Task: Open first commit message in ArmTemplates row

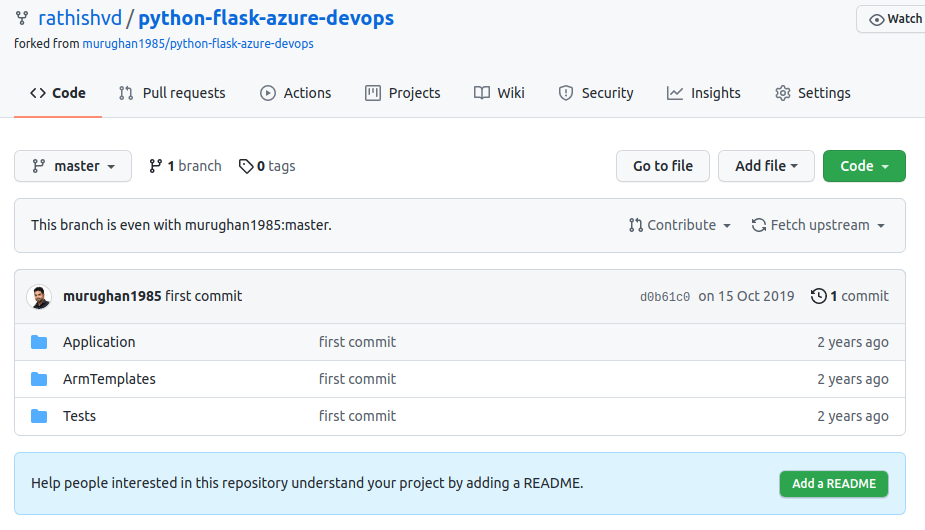Action: 357,379
